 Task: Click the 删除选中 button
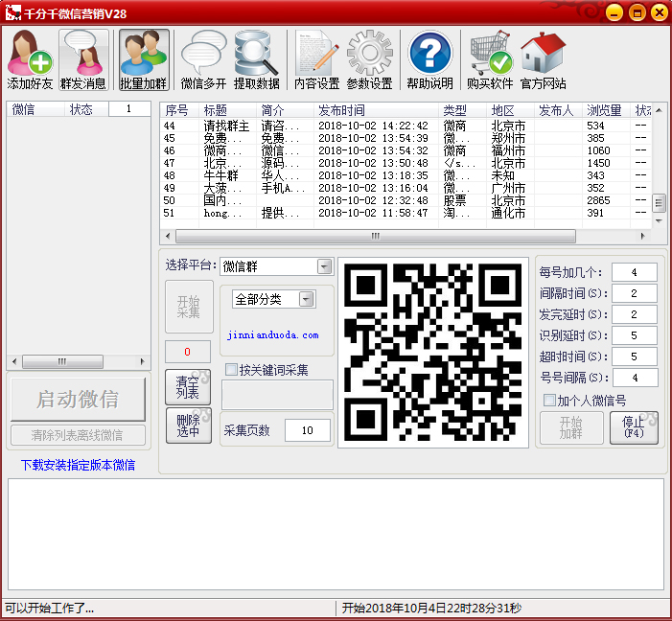189,425
